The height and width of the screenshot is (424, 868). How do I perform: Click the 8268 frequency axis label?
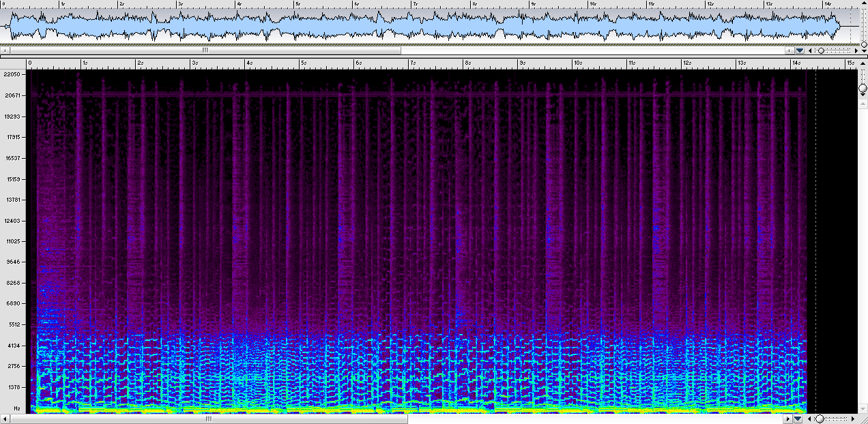click(13, 283)
